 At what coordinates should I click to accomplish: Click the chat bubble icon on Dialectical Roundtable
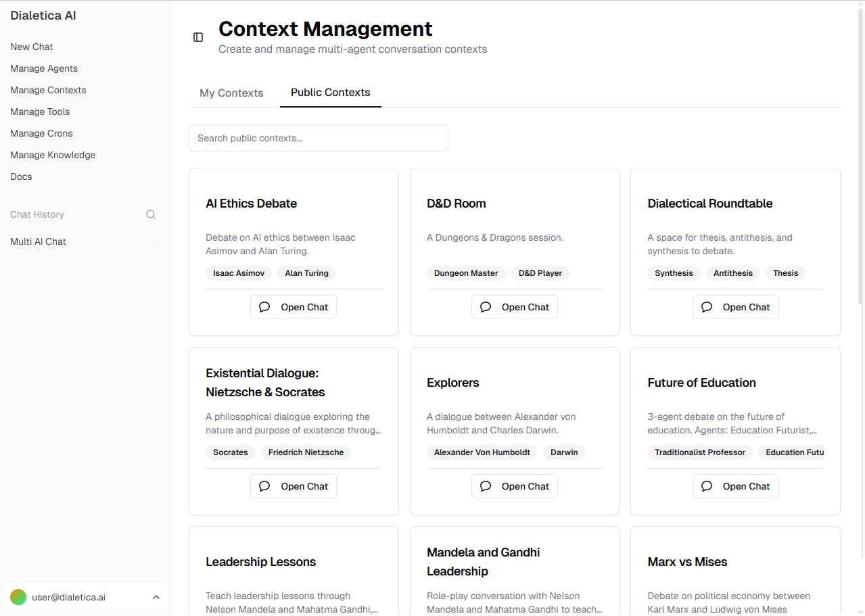click(x=706, y=307)
